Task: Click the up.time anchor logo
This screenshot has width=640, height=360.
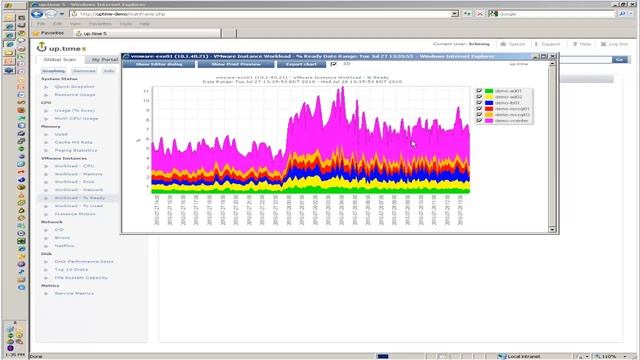Action: (x=41, y=47)
